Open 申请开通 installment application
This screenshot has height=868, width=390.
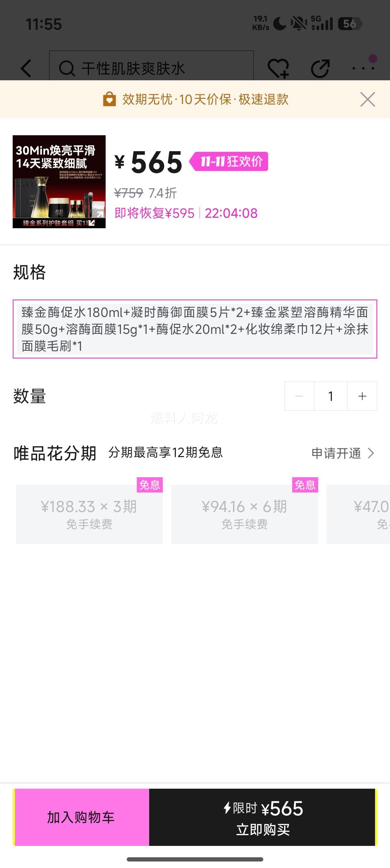pyautogui.click(x=342, y=453)
